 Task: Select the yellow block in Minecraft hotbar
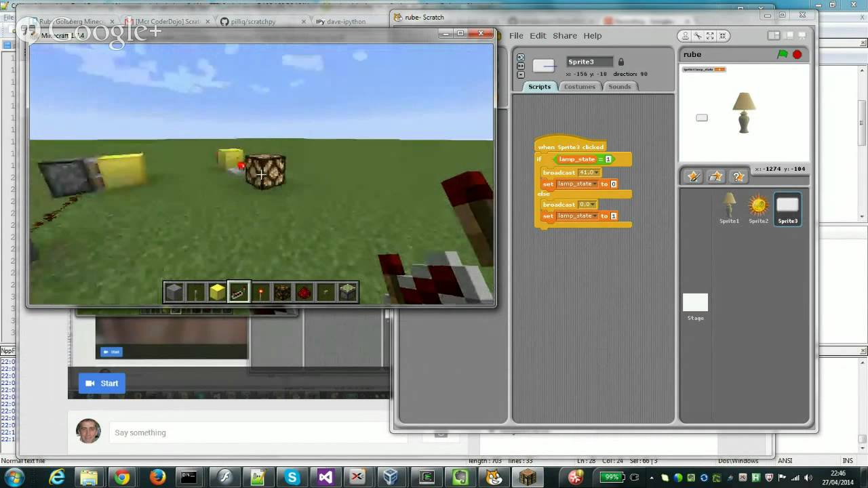pos(217,292)
